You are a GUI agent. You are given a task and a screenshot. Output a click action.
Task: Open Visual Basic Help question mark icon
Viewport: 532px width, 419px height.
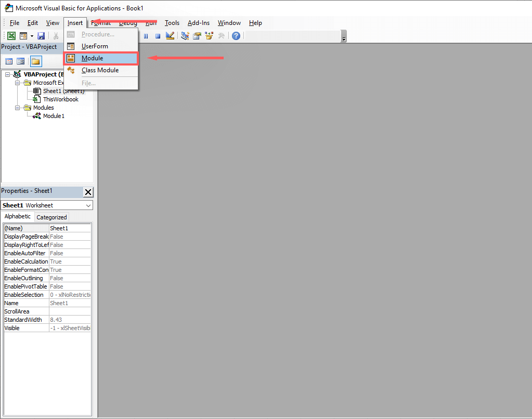pyautogui.click(x=236, y=36)
